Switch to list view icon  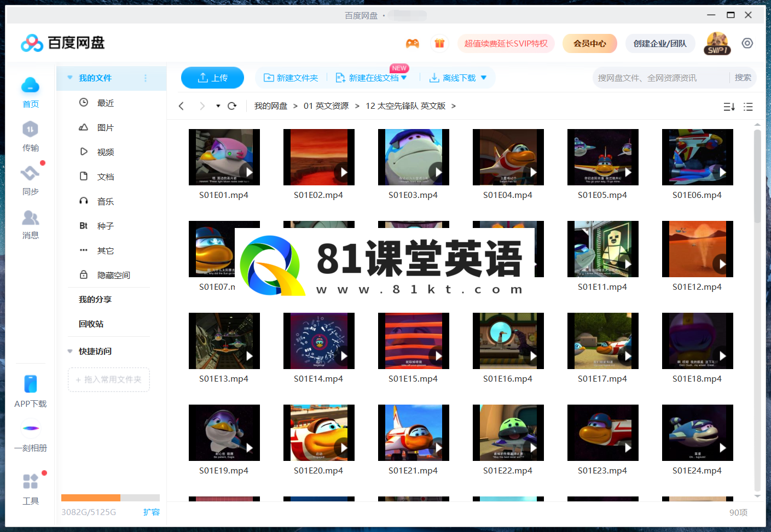coord(748,107)
